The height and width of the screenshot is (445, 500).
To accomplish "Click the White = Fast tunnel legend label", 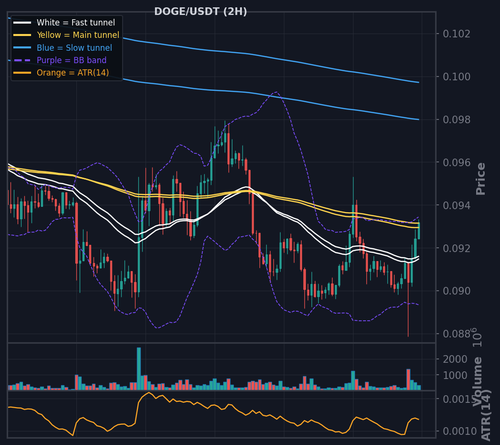I will click(76, 23).
